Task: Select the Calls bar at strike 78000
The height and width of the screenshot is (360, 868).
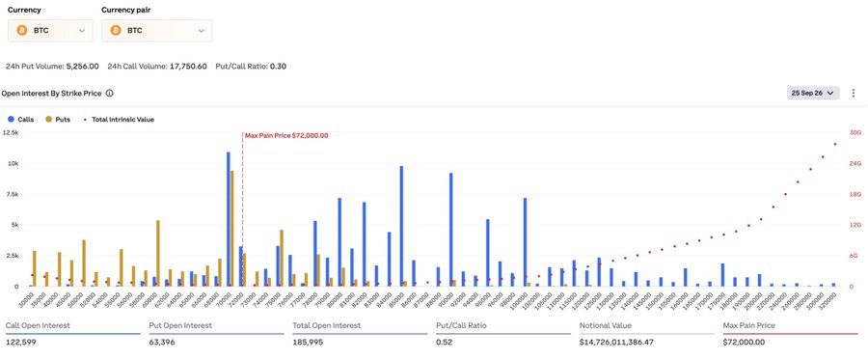Action: pos(315,254)
